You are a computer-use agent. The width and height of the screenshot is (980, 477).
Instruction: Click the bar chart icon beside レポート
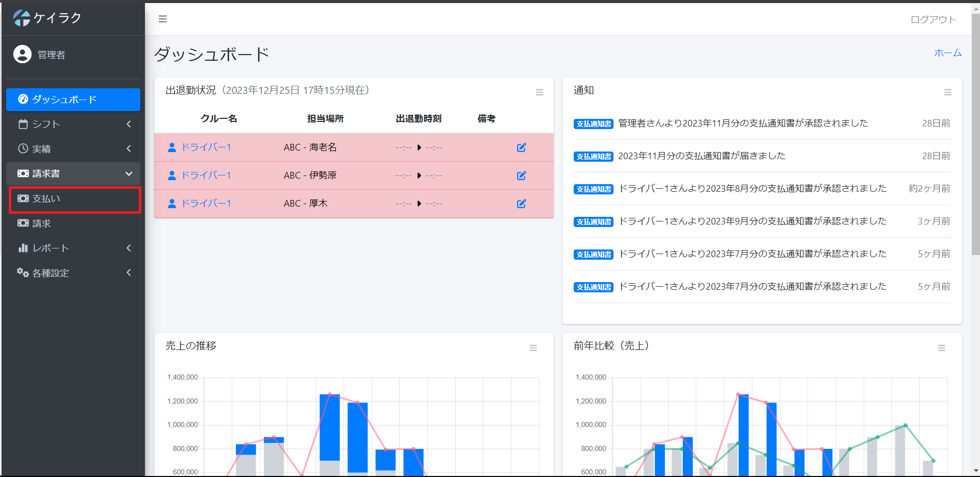tap(23, 248)
